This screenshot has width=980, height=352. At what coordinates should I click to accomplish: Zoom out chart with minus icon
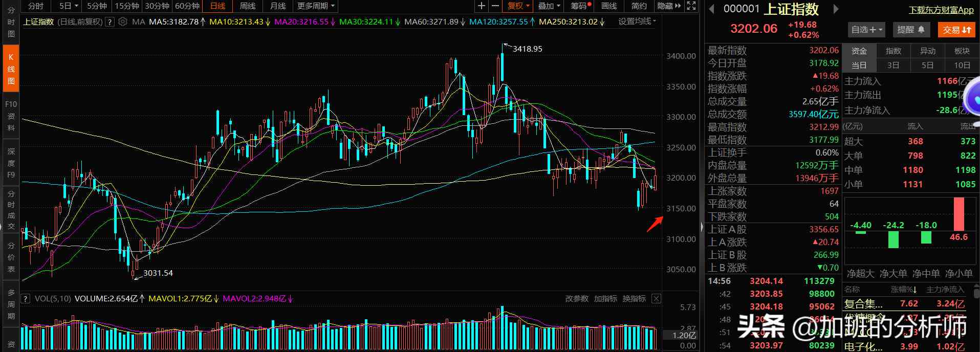click(x=494, y=6)
